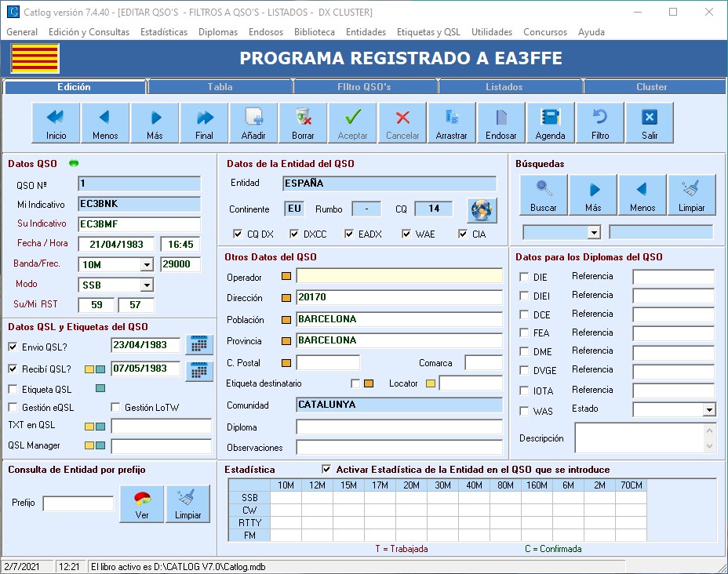728x574 pixels.
Task: Expand the Banda dropdown showing 10M
Action: click(x=147, y=264)
